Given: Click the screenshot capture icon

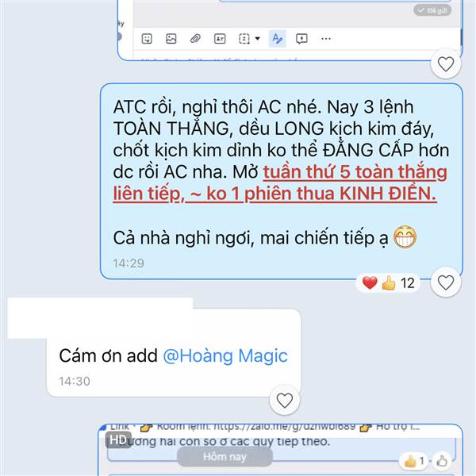Looking at the screenshot, I should click(244, 39).
